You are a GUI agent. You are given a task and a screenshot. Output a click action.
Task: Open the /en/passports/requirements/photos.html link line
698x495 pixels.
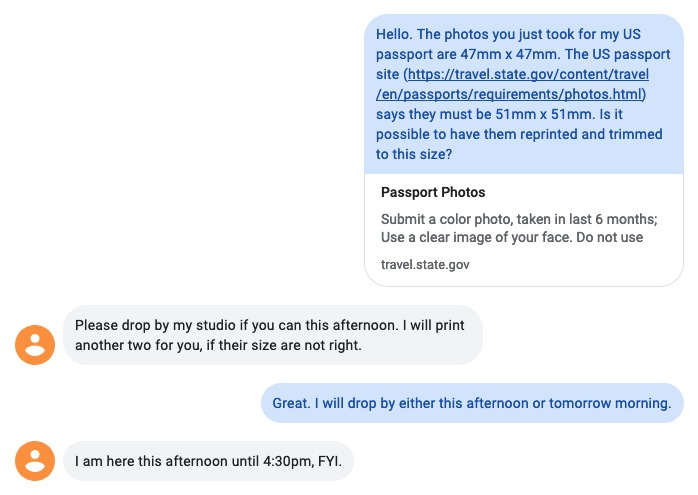(x=511, y=94)
